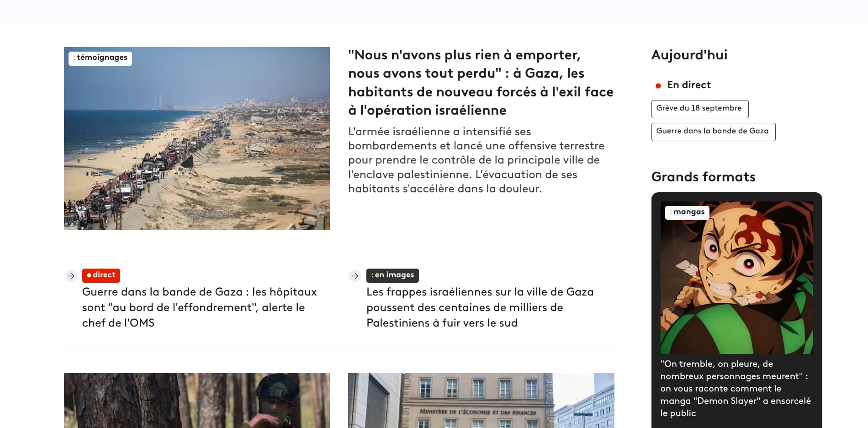The width and height of the screenshot is (868, 428).
Task: Open the Demon Slayer character artwork
Action: click(736, 278)
